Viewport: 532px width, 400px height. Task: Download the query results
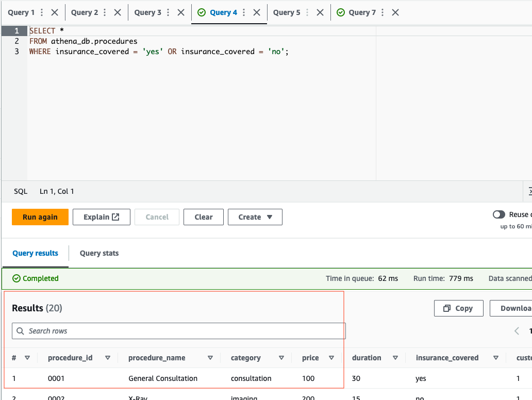512,308
